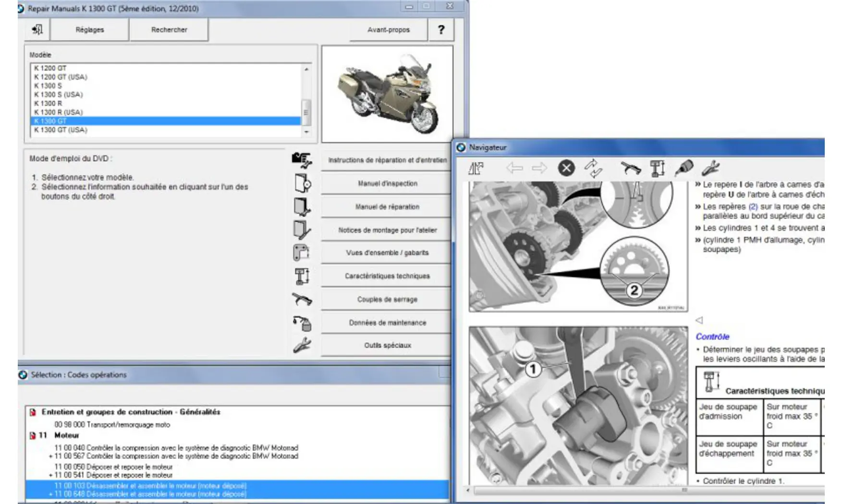Click overview and templates icon

[301, 252]
